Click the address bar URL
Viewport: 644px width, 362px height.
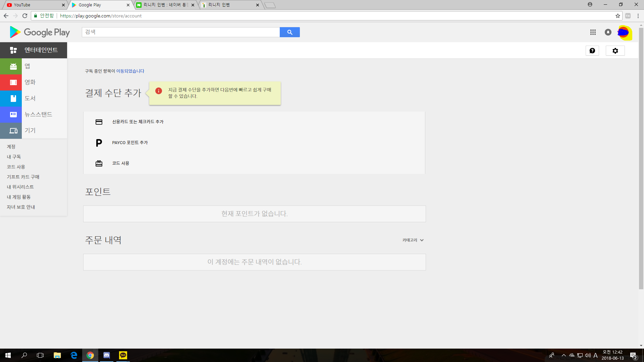tap(101, 16)
